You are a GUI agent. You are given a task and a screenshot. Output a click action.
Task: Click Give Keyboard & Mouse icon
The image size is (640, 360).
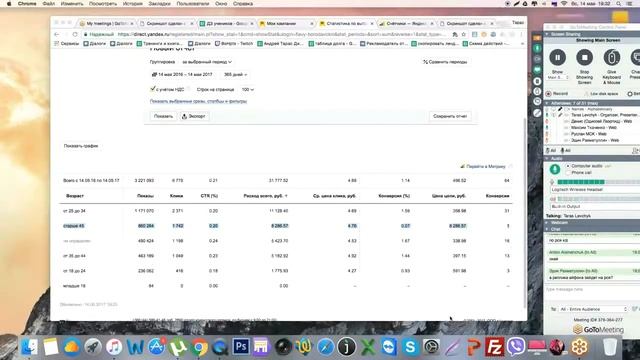click(x=611, y=57)
